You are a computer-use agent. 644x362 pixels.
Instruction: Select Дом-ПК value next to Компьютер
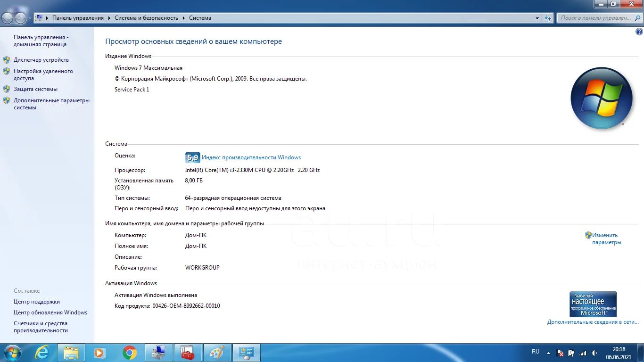click(x=196, y=235)
